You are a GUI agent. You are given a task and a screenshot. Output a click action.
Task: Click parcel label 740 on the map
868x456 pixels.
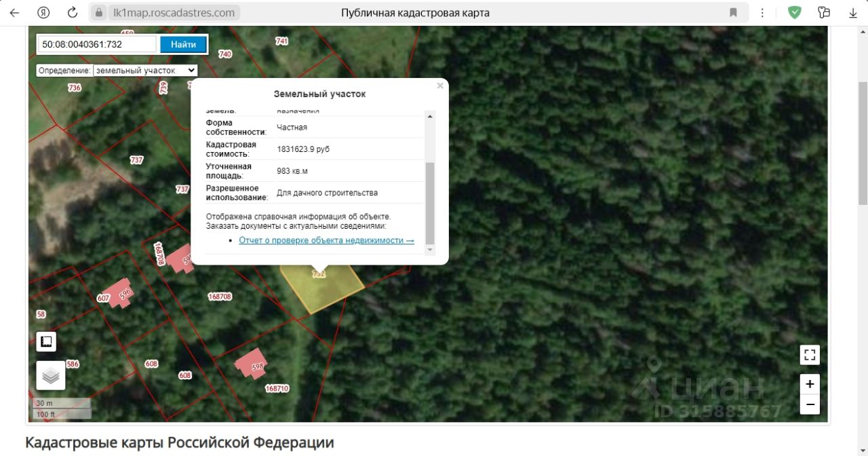(225, 54)
